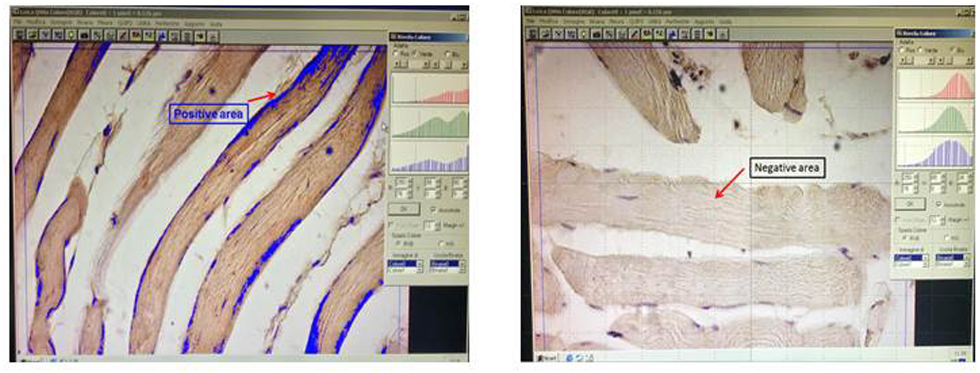This screenshot has height=373, width=980.
Task: Click the dark star icon in right toolbar
Action: [x=710, y=34]
